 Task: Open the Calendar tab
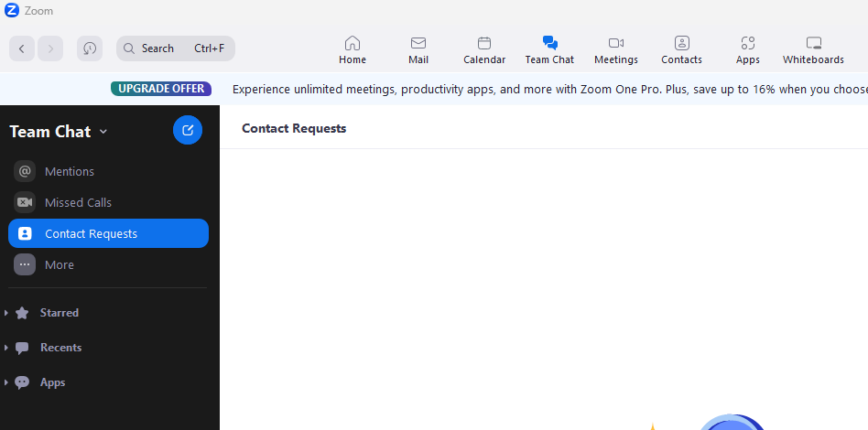[484, 50]
